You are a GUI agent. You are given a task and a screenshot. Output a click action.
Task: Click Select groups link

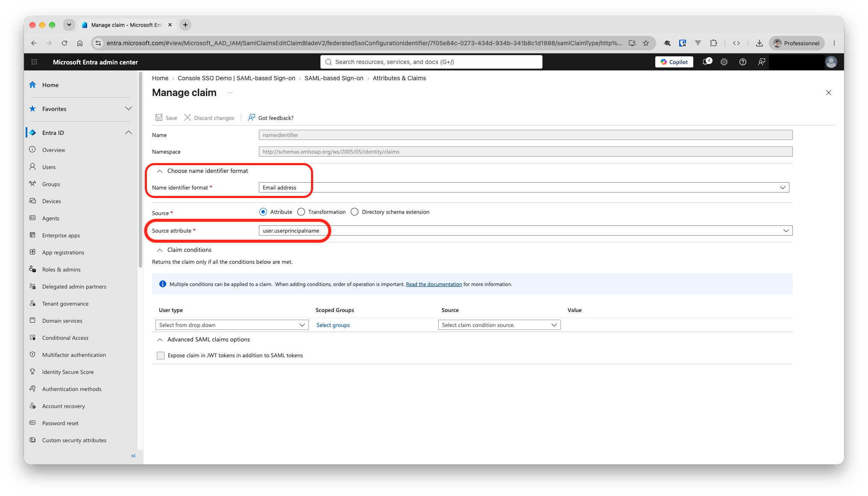333,325
